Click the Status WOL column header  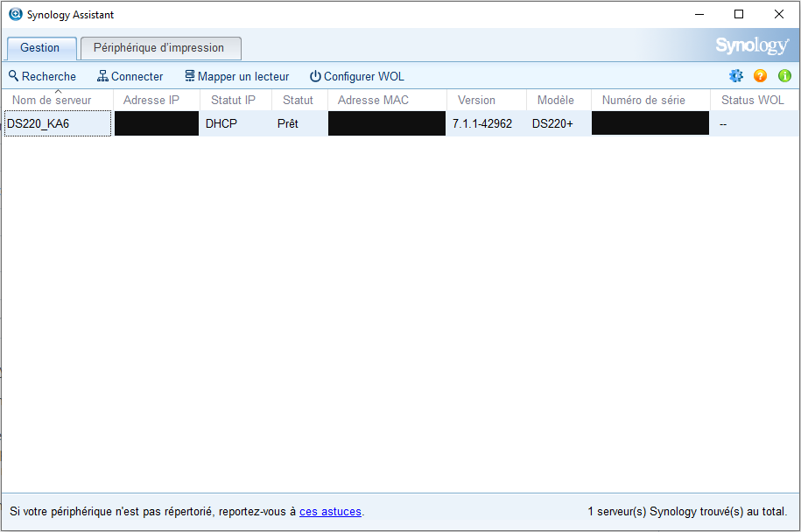(x=752, y=101)
